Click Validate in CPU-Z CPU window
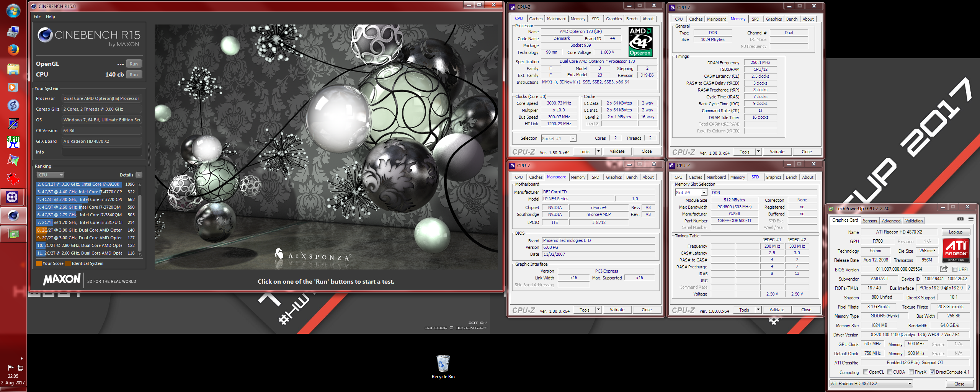Image resolution: width=980 pixels, height=392 pixels. [617, 151]
